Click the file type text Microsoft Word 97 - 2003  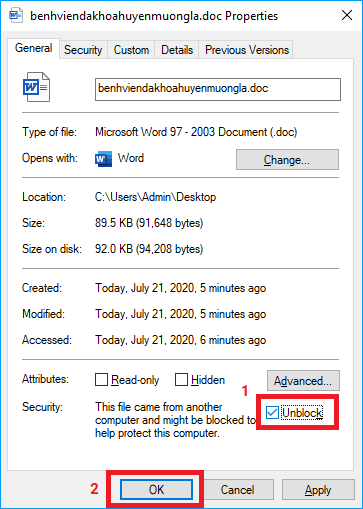point(181,132)
